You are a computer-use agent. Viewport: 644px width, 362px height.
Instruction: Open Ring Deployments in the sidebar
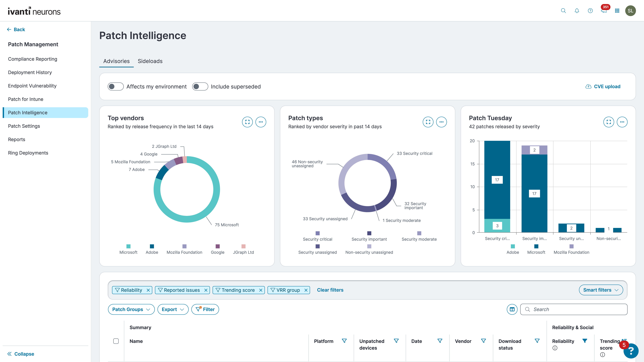pos(28,153)
